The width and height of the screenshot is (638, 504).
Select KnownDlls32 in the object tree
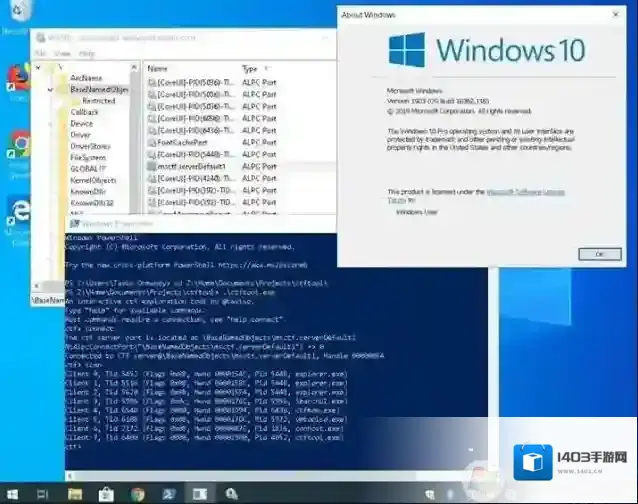click(92, 203)
